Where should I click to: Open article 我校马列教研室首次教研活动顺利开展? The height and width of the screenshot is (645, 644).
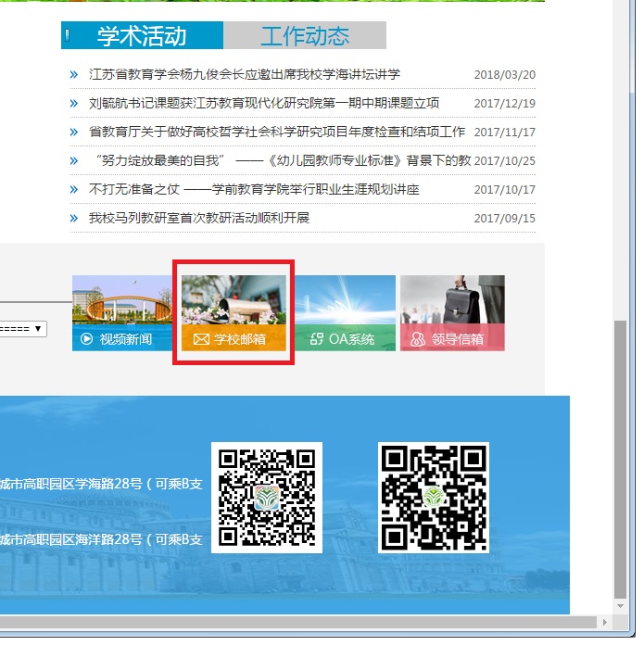point(199,219)
